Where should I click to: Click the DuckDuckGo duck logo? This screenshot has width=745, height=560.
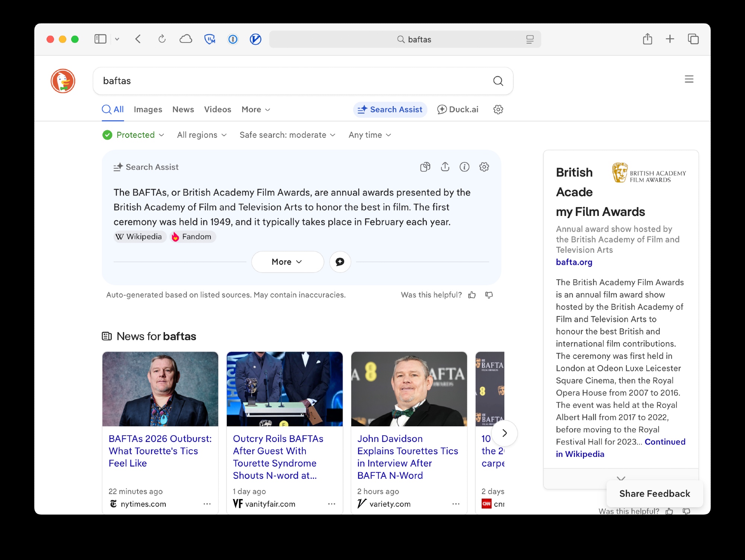(63, 81)
